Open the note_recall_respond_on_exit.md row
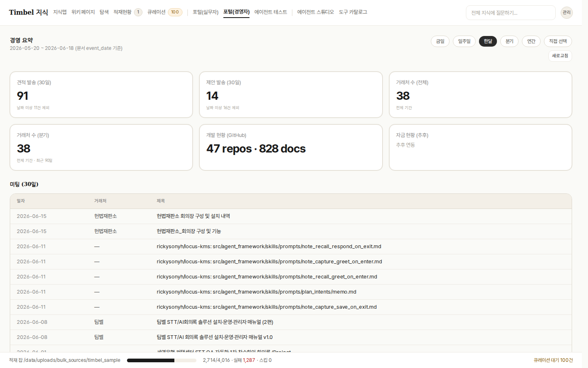The height and width of the screenshot is (368, 588). tap(291, 247)
